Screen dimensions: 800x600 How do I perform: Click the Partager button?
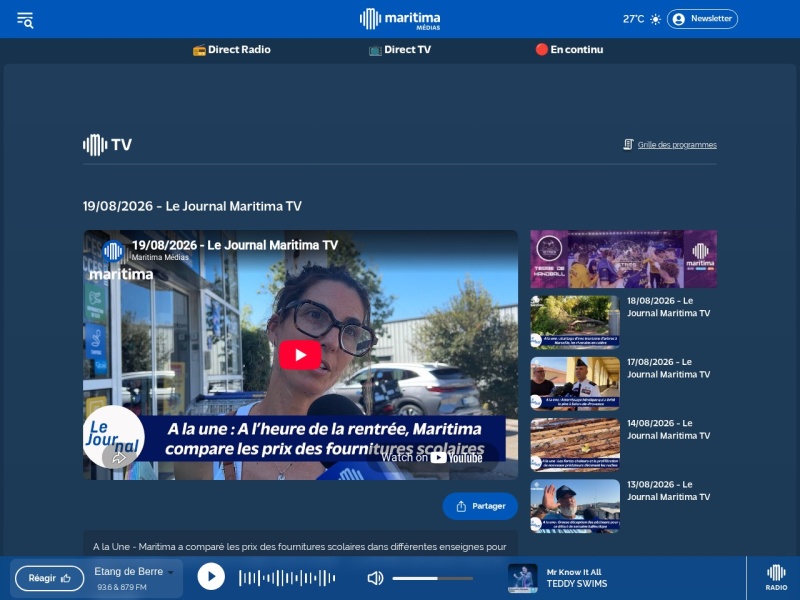pos(480,506)
